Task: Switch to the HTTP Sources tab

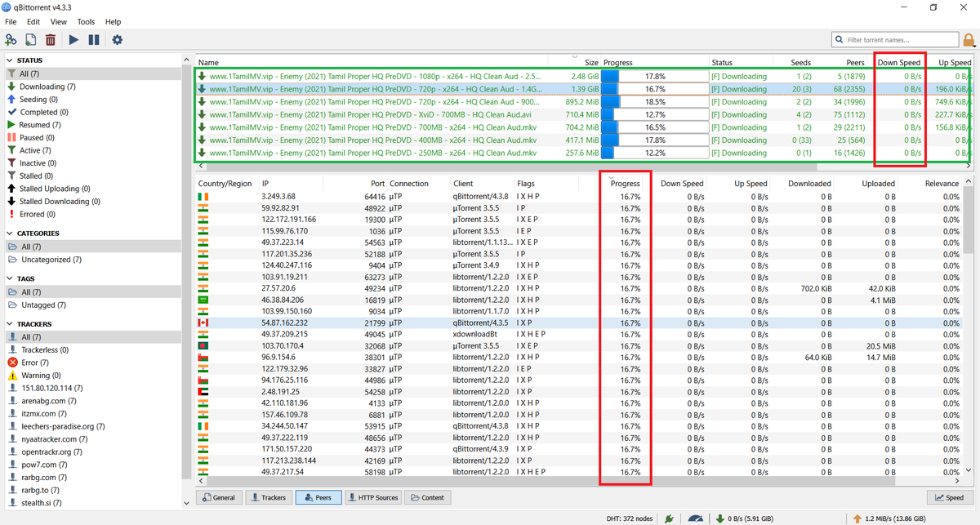Action: 374,497
